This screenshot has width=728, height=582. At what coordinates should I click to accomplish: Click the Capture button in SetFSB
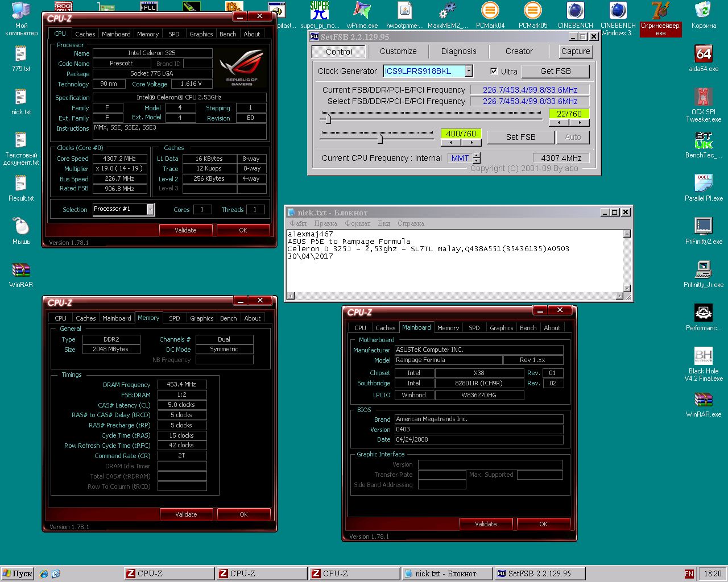pyautogui.click(x=576, y=51)
